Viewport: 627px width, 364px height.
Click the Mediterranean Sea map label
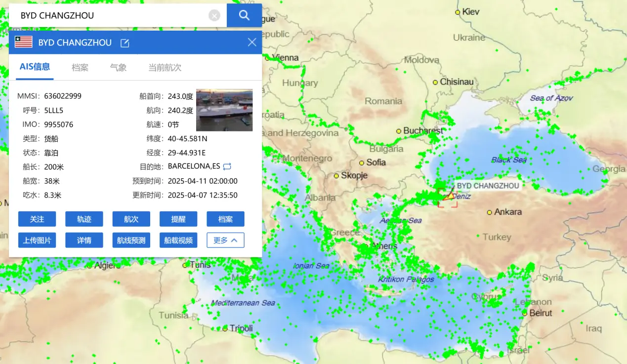[x=243, y=303]
